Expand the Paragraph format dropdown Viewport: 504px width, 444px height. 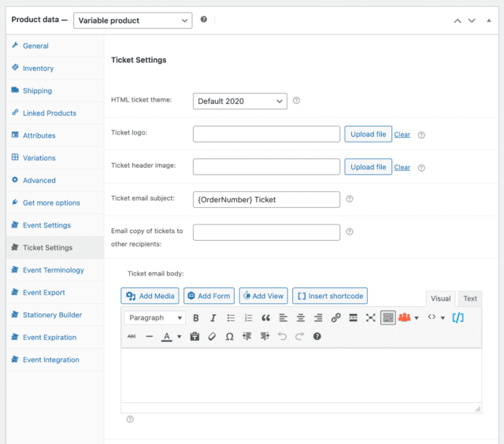(x=154, y=318)
